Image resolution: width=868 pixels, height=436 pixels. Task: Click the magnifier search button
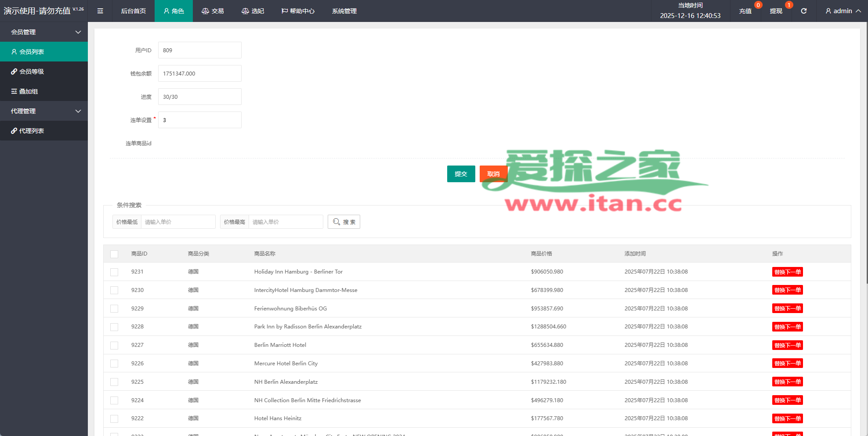click(344, 222)
